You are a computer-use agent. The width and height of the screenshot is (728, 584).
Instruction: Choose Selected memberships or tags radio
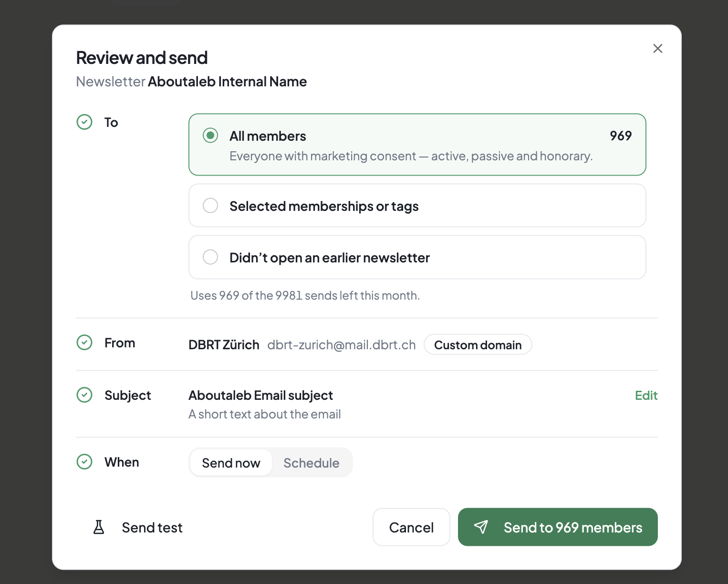click(210, 206)
